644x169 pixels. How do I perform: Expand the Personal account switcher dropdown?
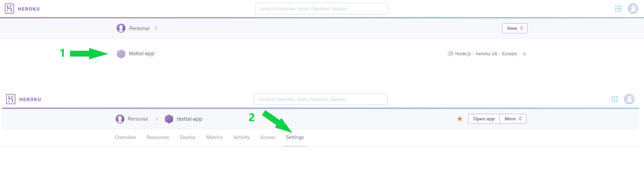coord(156,28)
